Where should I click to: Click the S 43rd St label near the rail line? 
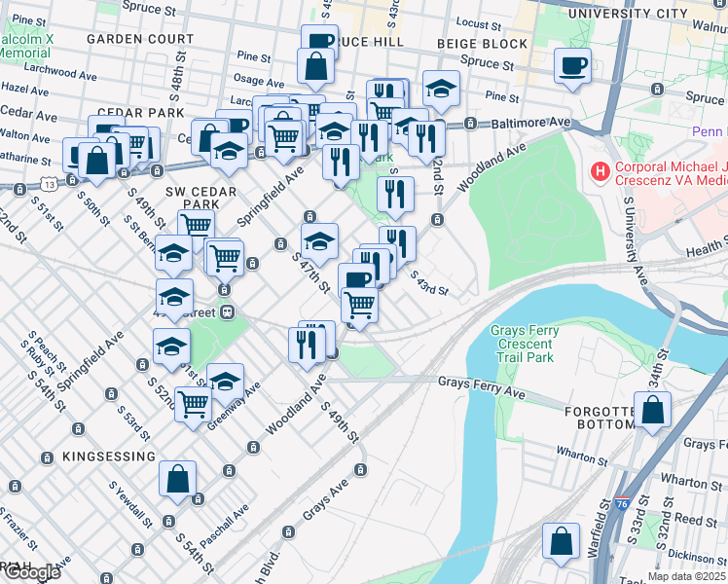[429, 283]
